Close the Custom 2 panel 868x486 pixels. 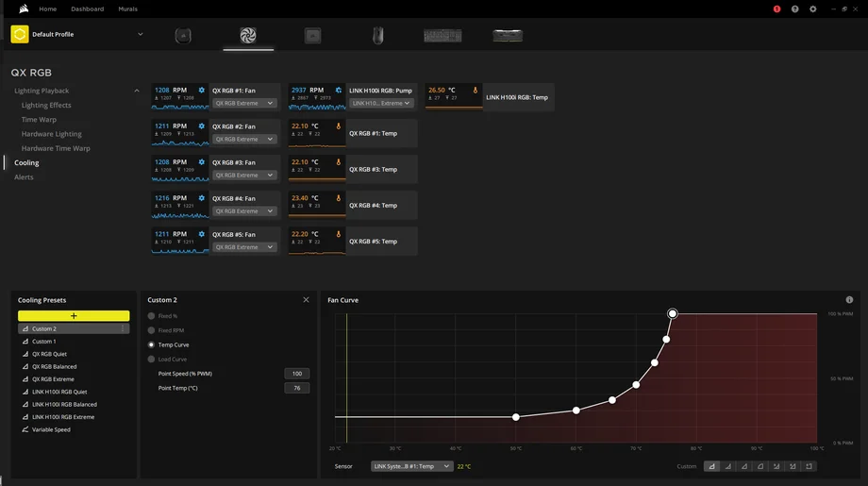pyautogui.click(x=306, y=299)
